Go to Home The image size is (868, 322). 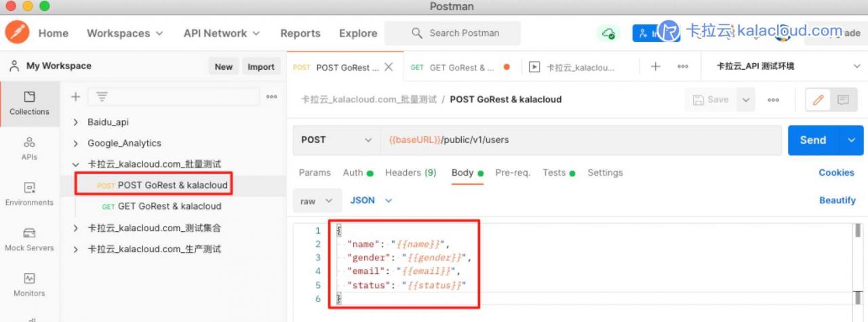(x=53, y=33)
